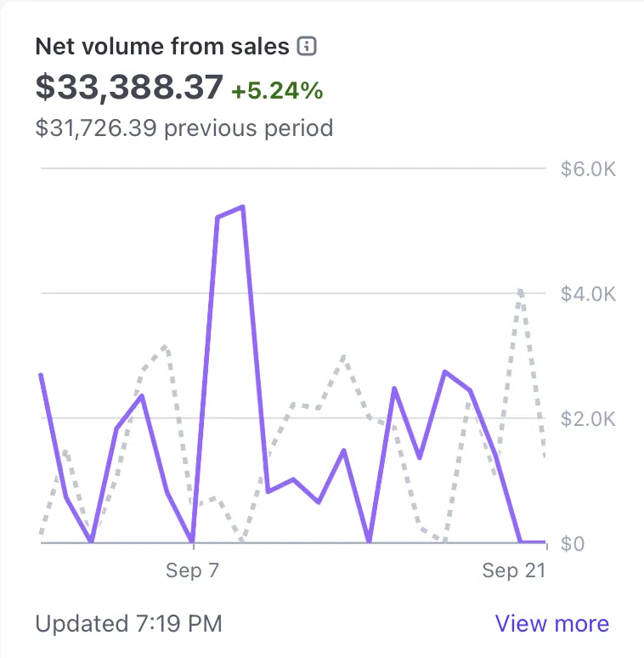This screenshot has width=644, height=658.
Task: Click the info icon beside Net volume title
Action: (308, 47)
